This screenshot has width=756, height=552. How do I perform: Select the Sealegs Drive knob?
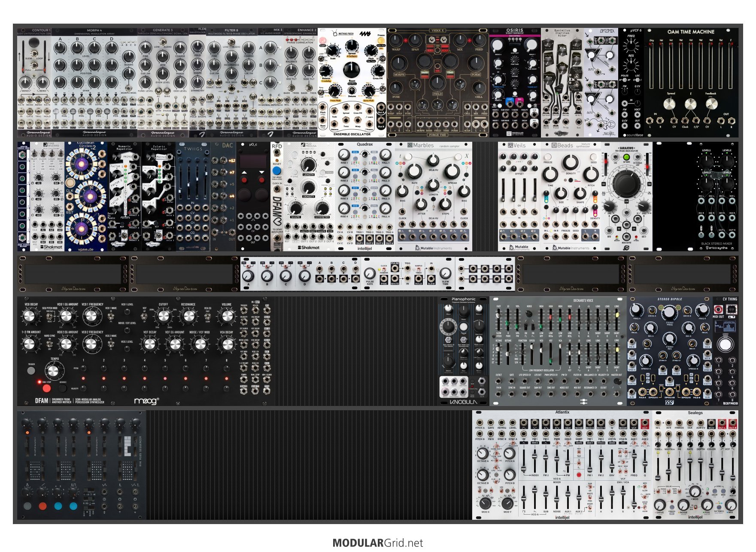click(660, 504)
